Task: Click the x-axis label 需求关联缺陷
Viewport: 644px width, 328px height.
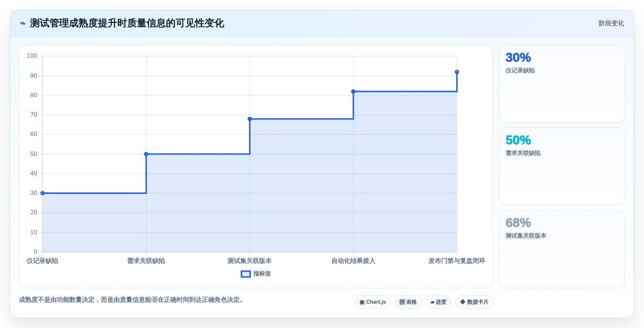Action: click(x=146, y=261)
